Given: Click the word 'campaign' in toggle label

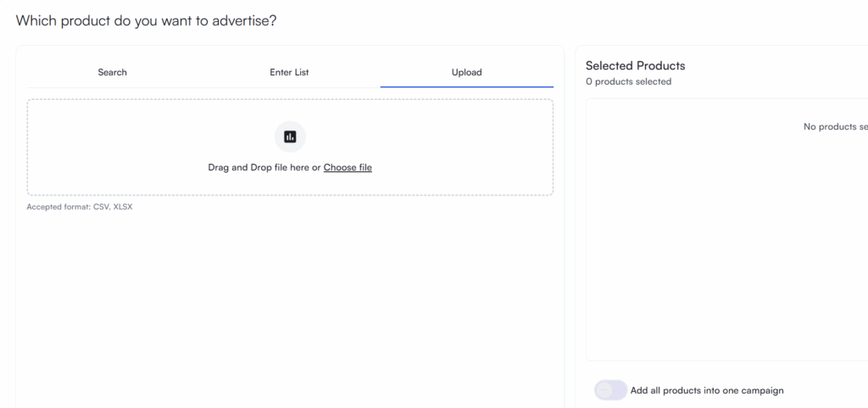Looking at the screenshot, I should coord(761,390).
